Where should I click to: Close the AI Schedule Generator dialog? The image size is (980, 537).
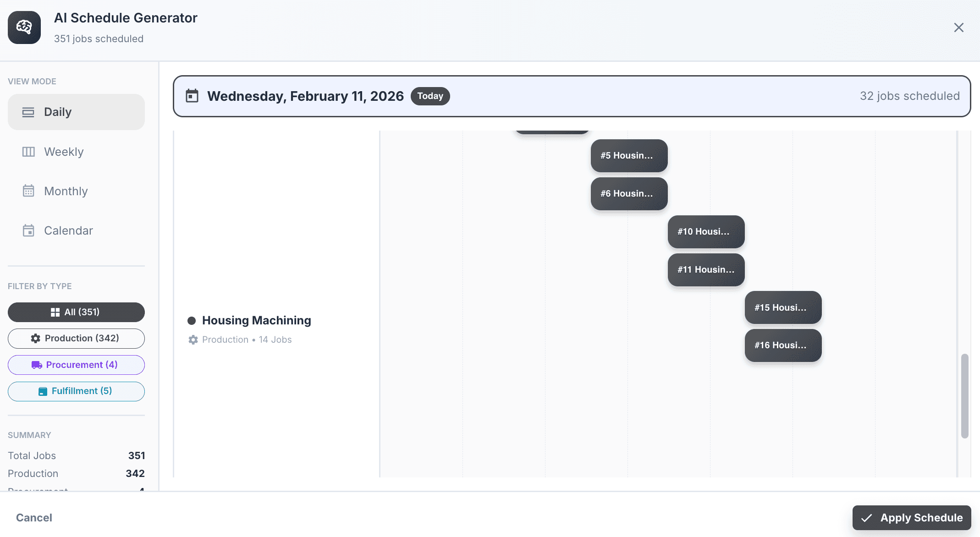[958, 27]
